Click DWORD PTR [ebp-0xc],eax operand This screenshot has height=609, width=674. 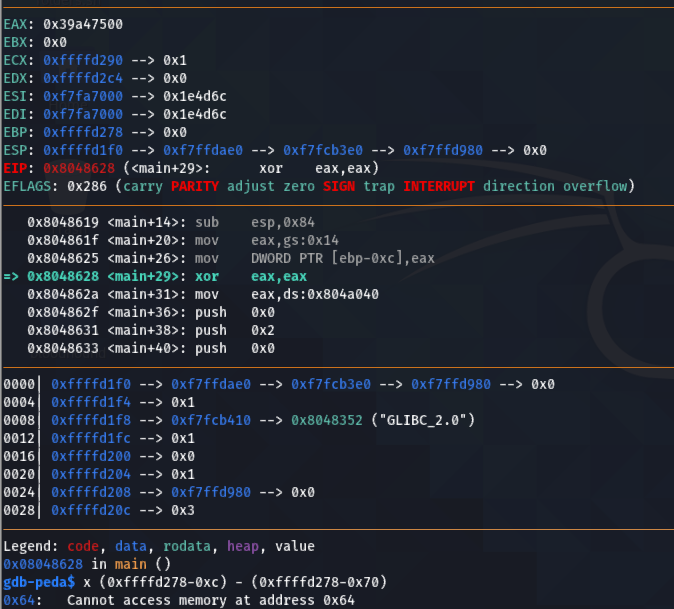343,258
